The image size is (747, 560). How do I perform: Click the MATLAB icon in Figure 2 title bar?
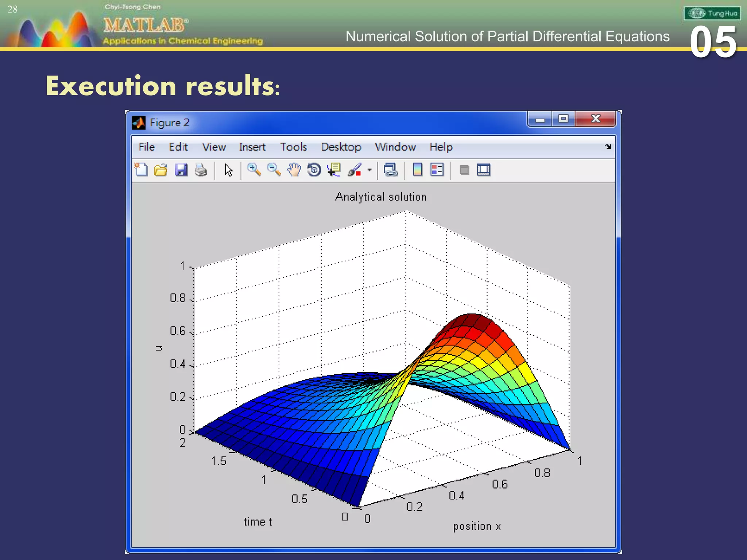pyautogui.click(x=139, y=123)
